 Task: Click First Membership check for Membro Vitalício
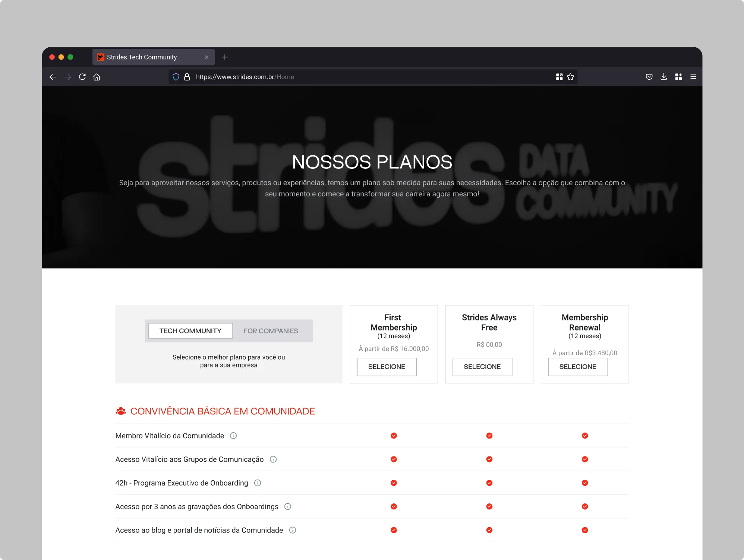click(394, 436)
